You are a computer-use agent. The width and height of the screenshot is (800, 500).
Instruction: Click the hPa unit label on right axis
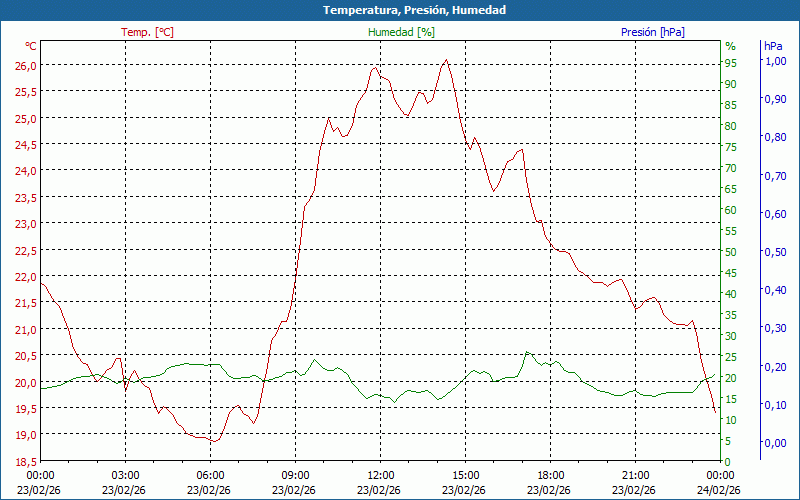[773, 46]
